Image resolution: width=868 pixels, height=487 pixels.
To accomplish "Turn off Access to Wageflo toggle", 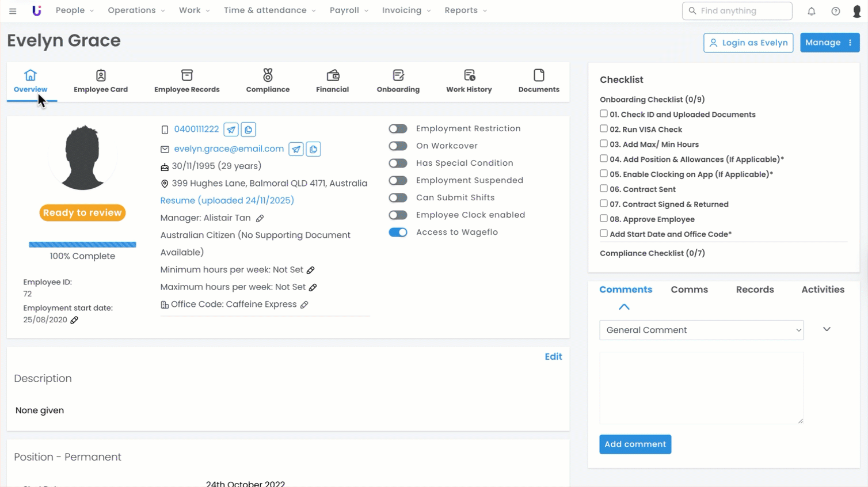I will point(398,233).
